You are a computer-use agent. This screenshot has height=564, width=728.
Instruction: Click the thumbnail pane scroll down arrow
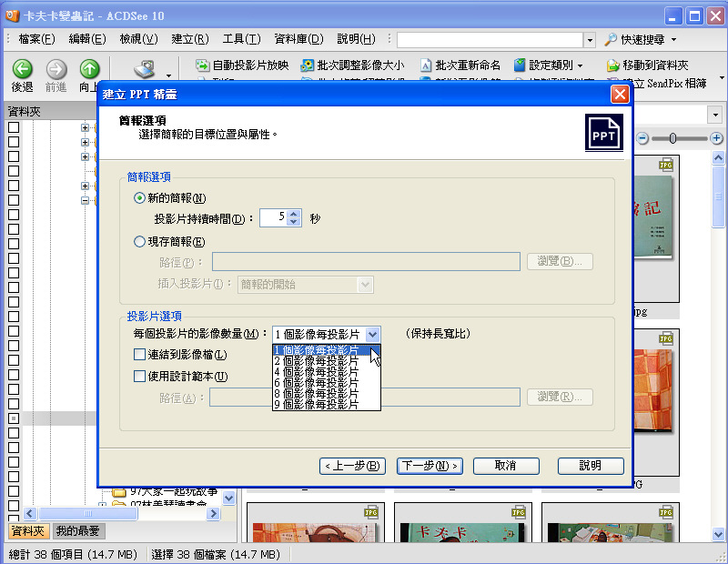(x=718, y=534)
